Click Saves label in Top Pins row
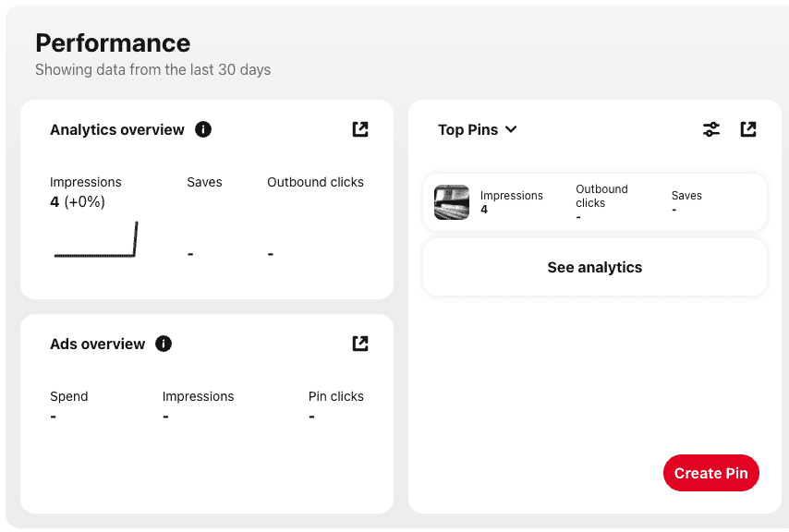Viewport: 789px width, 532px height. point(686,196)
